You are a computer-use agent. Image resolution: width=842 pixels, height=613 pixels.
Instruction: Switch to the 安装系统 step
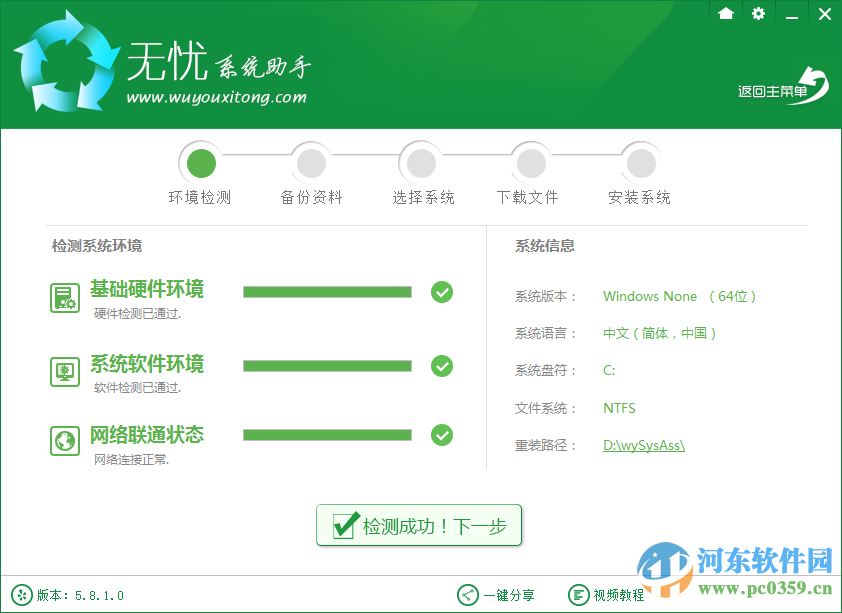(640, 161)
